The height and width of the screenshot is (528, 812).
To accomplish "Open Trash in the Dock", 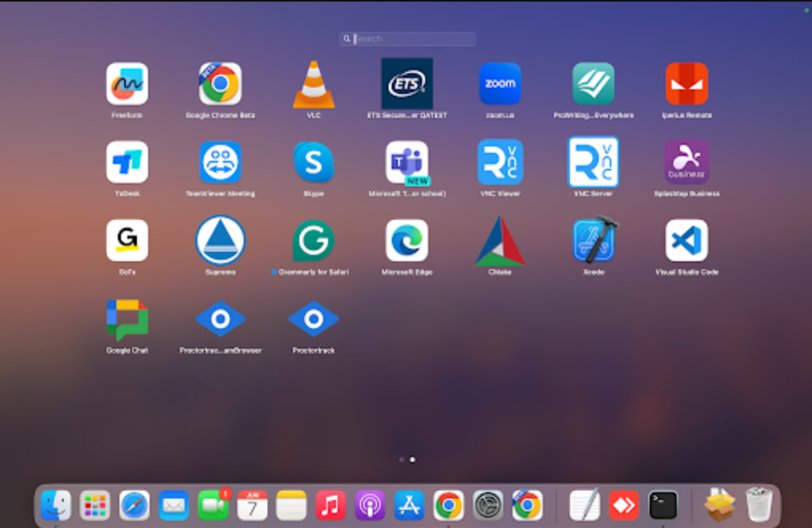I will click(759, 505).
